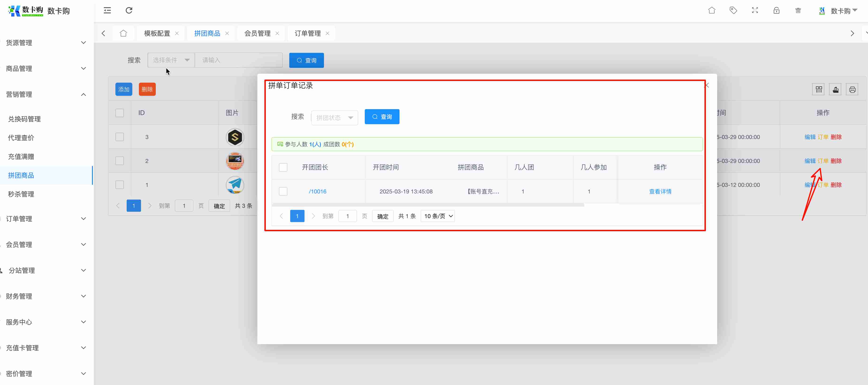Click the refresh icon in top bar
This screenshot has height=385, width=868.
click(x=129, y=11)
